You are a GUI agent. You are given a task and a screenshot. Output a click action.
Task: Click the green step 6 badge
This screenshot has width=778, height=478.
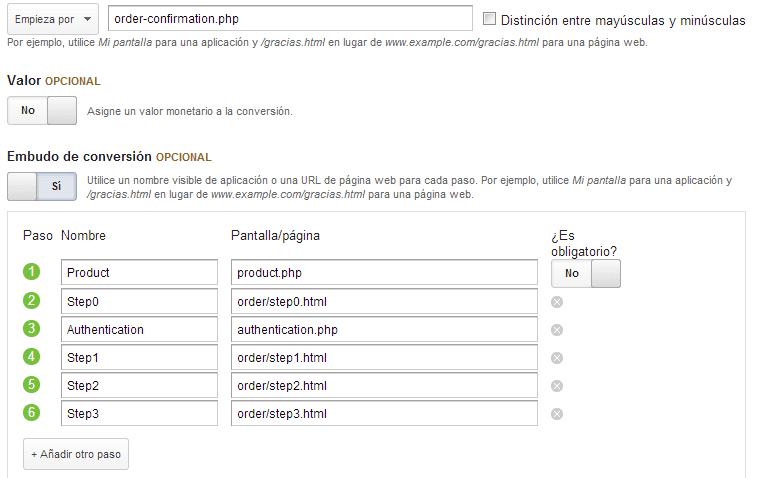pyautogui.click(x=31, y=412)
